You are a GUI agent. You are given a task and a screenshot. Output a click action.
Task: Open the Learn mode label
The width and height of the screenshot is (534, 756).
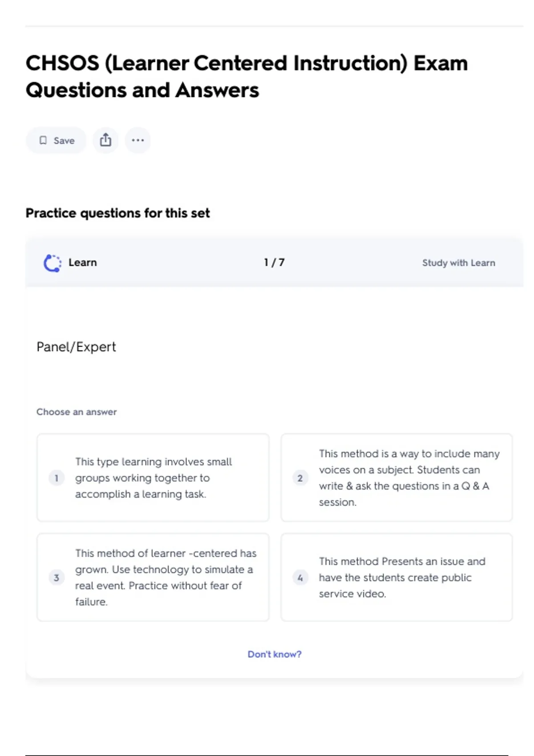tap(82, 263)
